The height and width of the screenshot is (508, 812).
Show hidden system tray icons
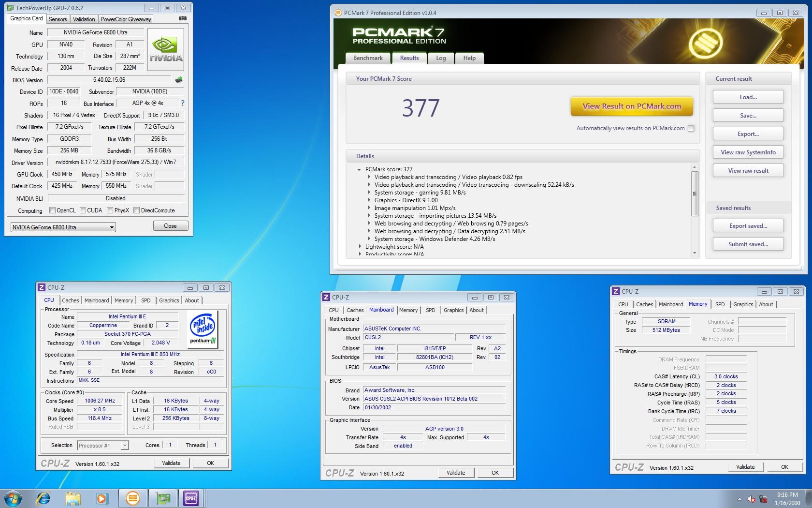(739, 499)
